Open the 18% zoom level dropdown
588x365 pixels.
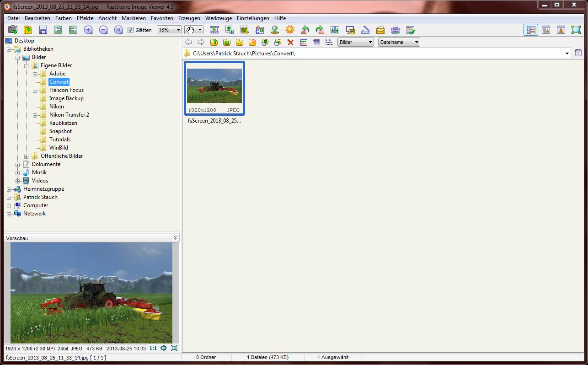tap(169, 30)
